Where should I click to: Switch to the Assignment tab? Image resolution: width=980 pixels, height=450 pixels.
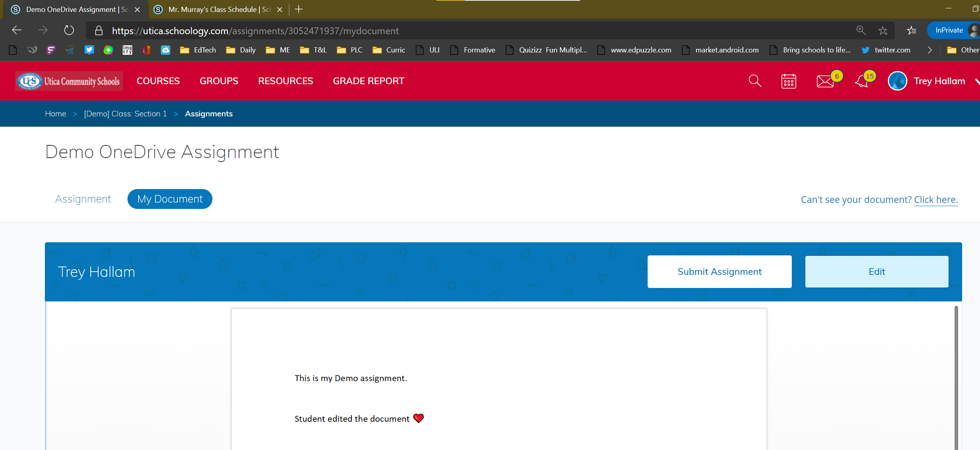coord(83,199)
